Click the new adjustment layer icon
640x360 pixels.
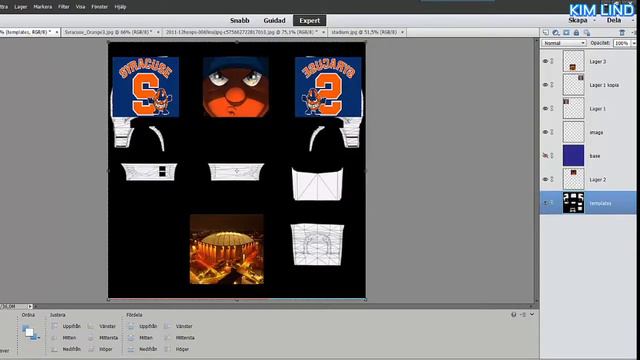[x=556, y=32]
